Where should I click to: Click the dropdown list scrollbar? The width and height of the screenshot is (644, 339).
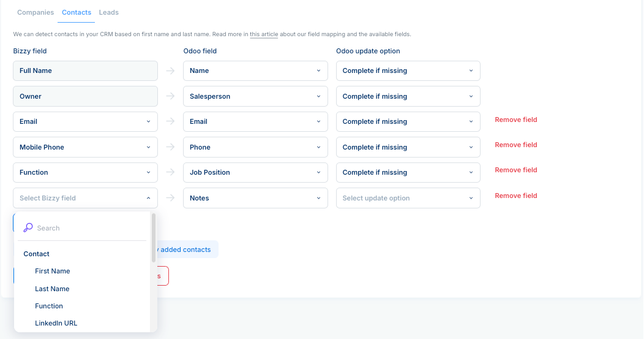[154, 238]
